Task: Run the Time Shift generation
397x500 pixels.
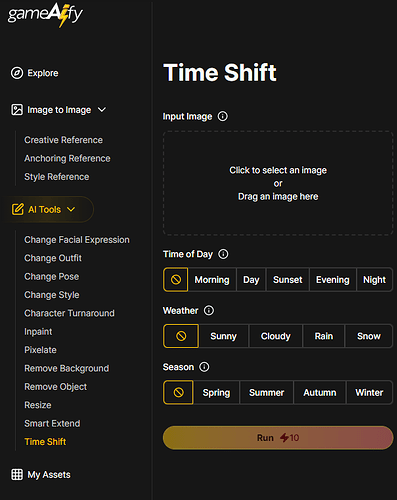Action: [x=278, y=438]
